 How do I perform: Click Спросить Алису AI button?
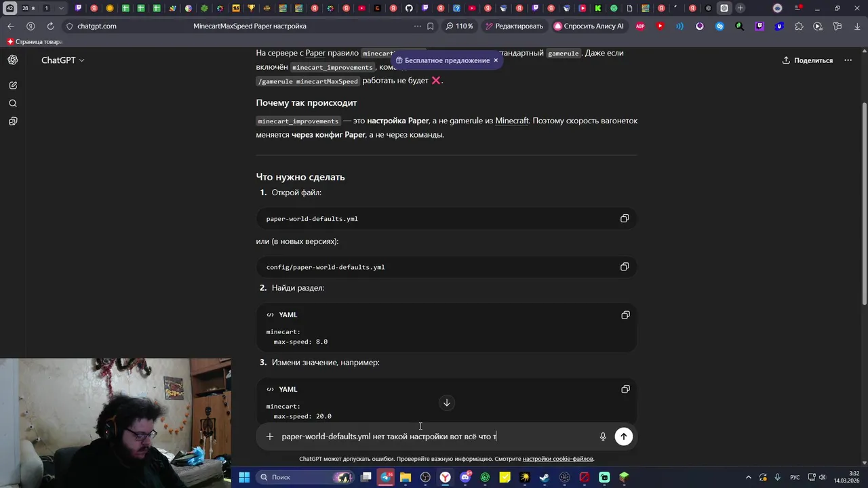tap(589, 26)
